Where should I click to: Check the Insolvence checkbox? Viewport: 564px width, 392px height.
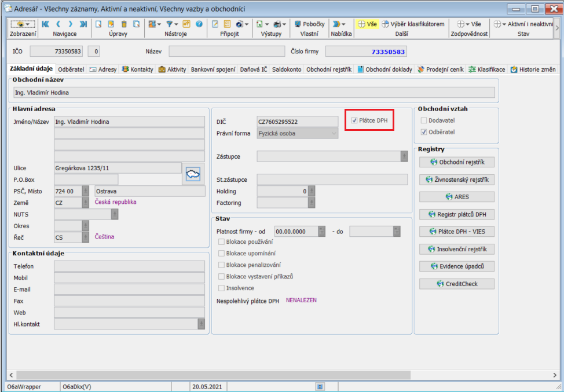point(221,288)
